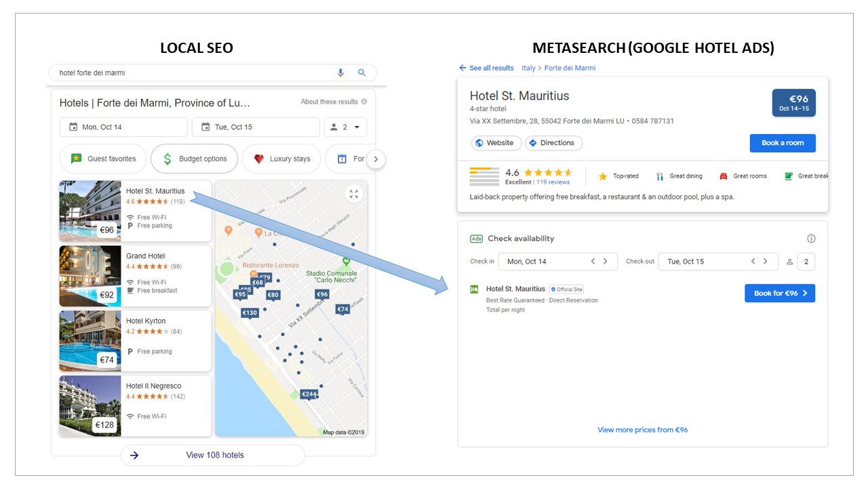868x488 pixels.
Task: Expand the map to fullscreen
Action: (x=353, y=194)
